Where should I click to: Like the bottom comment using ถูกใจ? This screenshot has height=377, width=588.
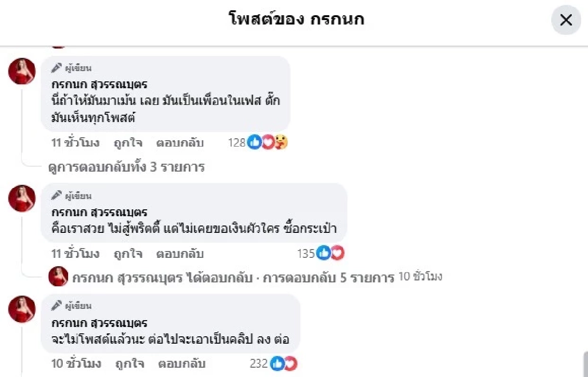[x=128, y=364]
